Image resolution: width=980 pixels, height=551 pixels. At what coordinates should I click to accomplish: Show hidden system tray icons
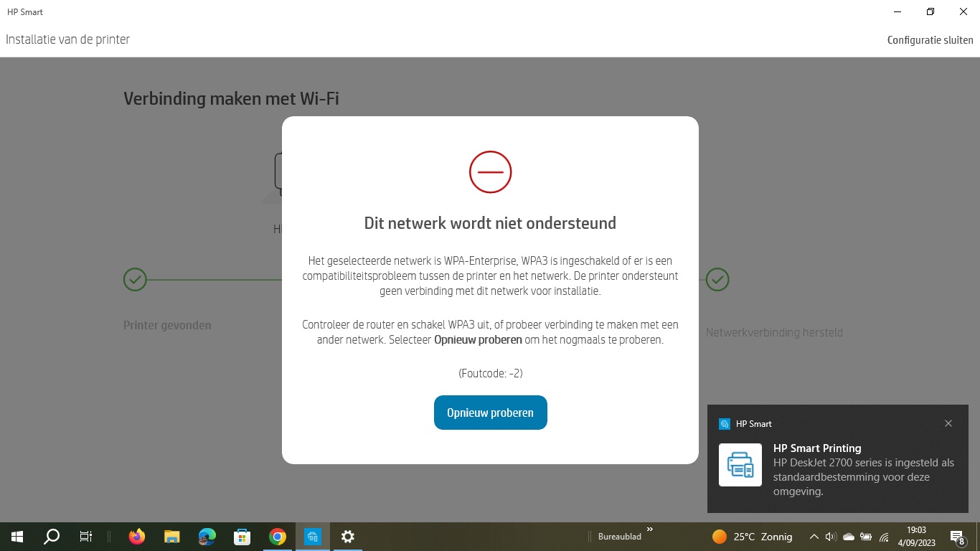[x=814, y=537]
